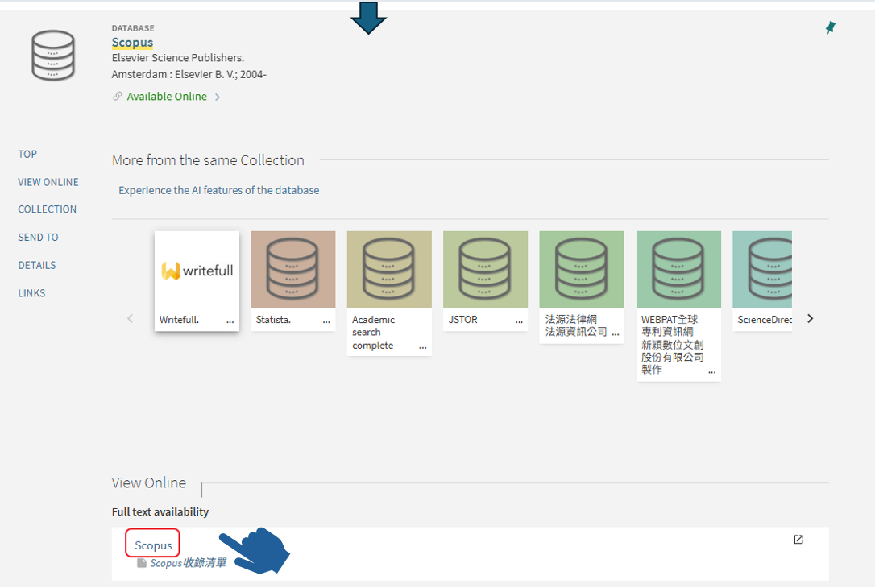The height and width of the screenshot is (588, 875).
Task: Open the Scopus收錄清單 link
Action: (x=188, y=563)
